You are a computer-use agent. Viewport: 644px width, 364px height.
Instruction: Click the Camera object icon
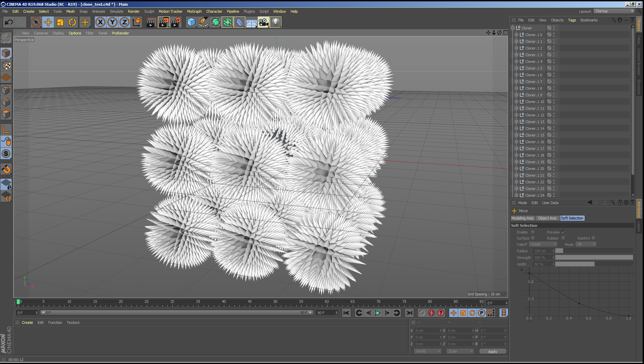(x=263, y=22)
